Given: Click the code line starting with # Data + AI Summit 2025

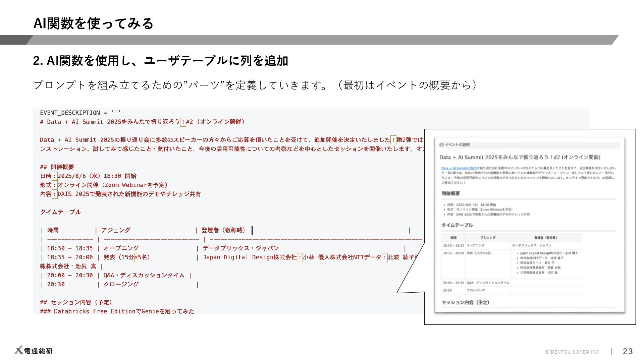Looking at the screenshot, I should coord(142,122).
